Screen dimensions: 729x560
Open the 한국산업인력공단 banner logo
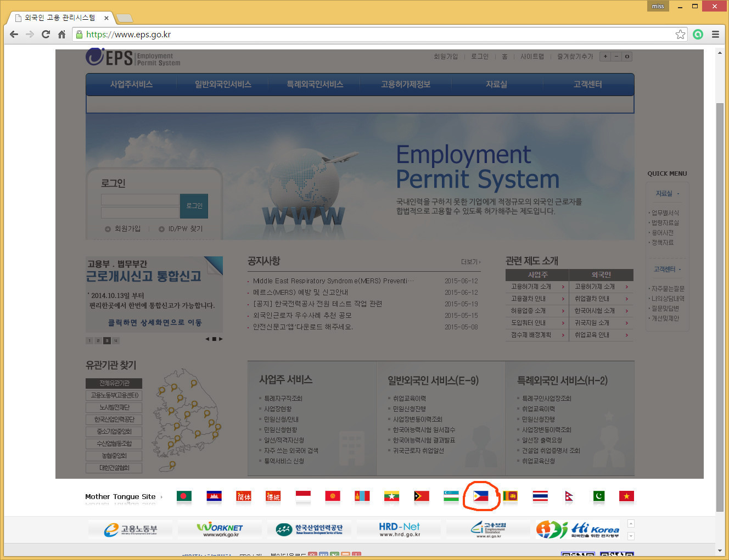coord(309,529)
